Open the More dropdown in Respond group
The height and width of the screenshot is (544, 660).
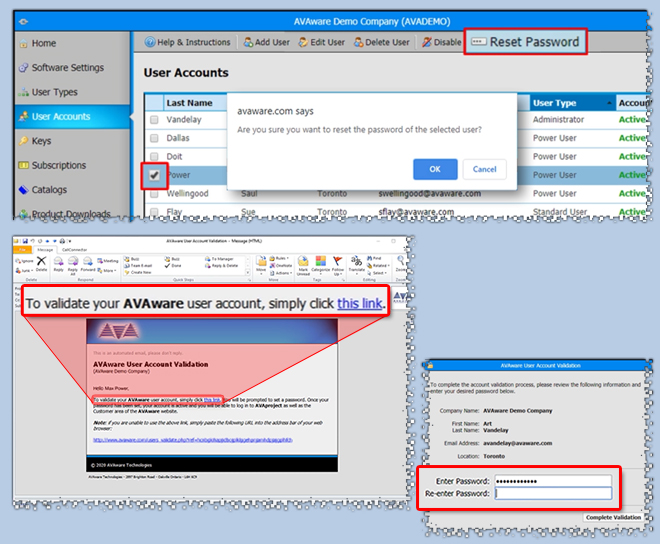pyautogui.click(x=107, y=270)
